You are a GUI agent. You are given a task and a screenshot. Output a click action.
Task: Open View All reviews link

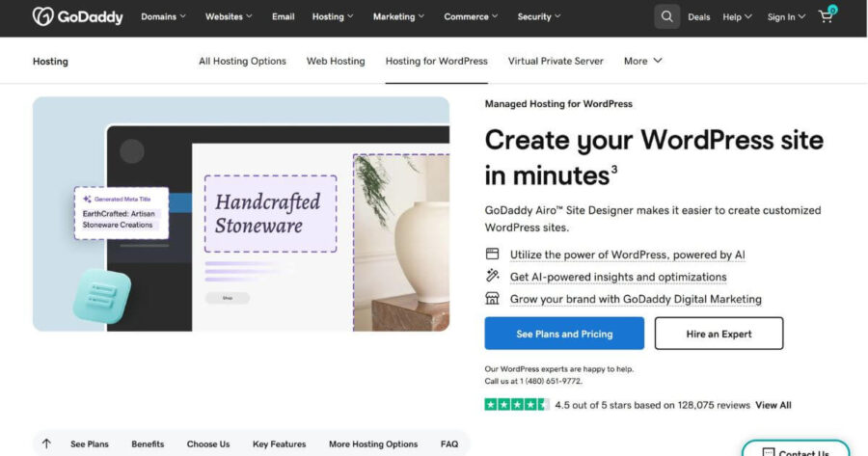pyautogui.click(x=773, y=405)
